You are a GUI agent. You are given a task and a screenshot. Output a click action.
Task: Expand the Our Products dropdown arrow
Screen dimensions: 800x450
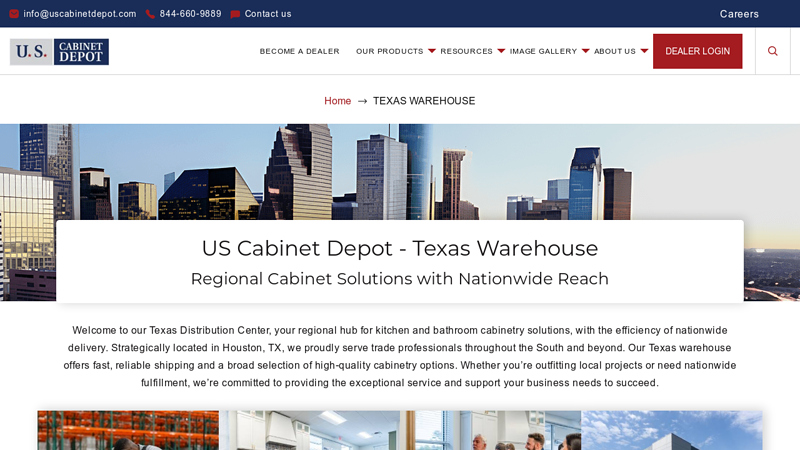pyautogui.click(x=432, y=51)
